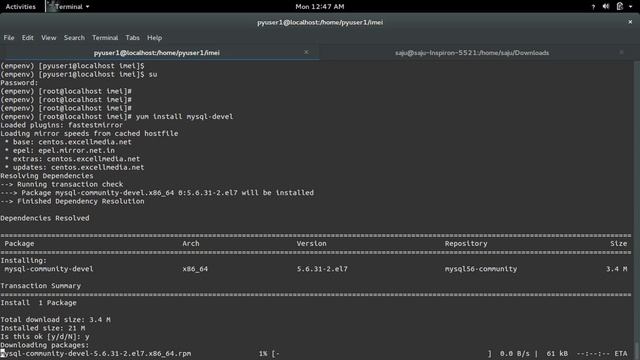Screen dimensions: 640x360
Task: Click the 'Password:' prompt line
Action: [x=19, y=83]
